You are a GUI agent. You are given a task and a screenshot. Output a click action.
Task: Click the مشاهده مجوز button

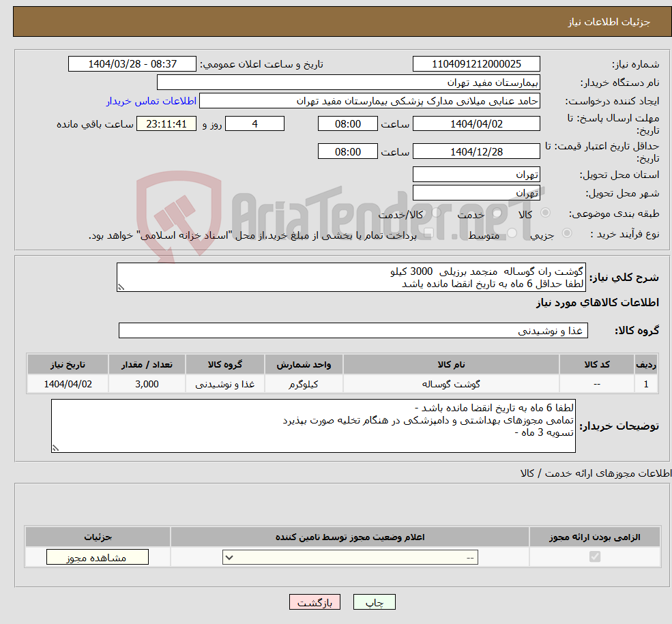98,557
